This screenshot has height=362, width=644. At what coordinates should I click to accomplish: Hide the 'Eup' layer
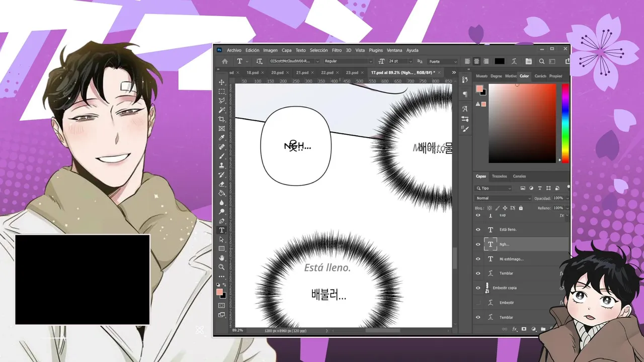point(478,215)
